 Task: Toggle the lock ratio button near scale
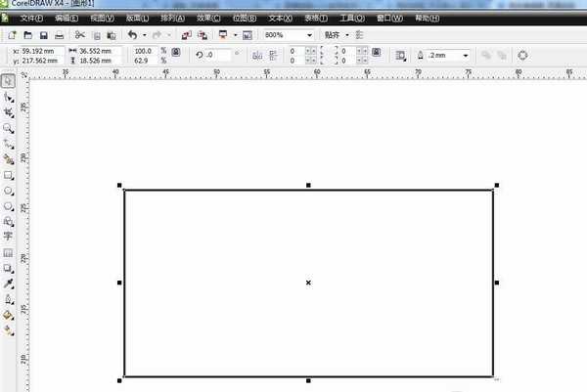(176, 52)
